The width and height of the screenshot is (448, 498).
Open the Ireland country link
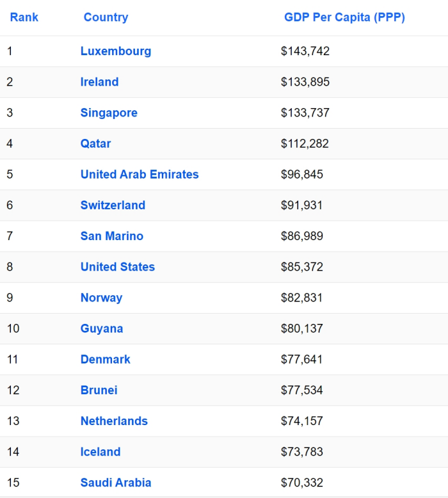point(99,82)
